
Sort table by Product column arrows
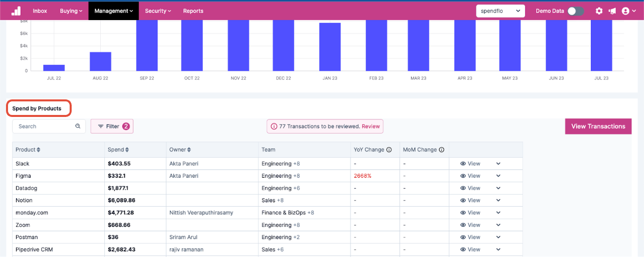[39, 150]
